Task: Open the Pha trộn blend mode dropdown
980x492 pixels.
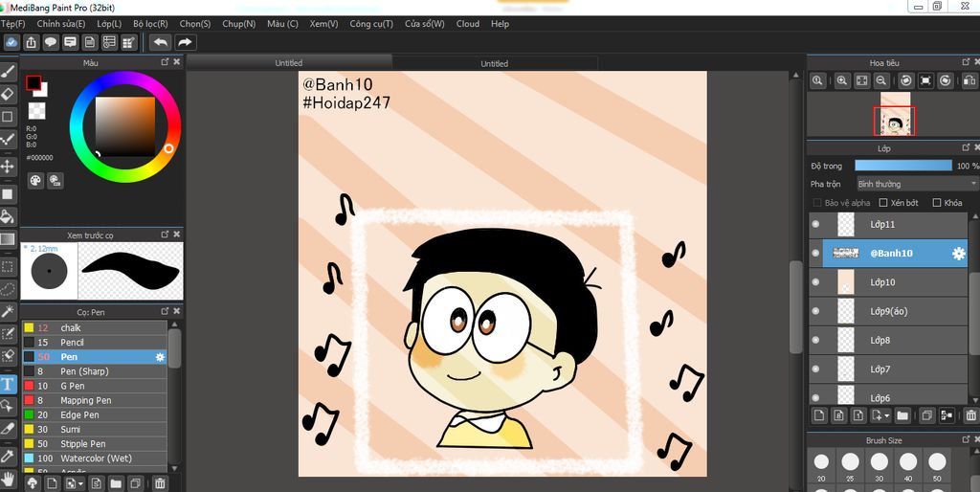Action: [916, 184]
